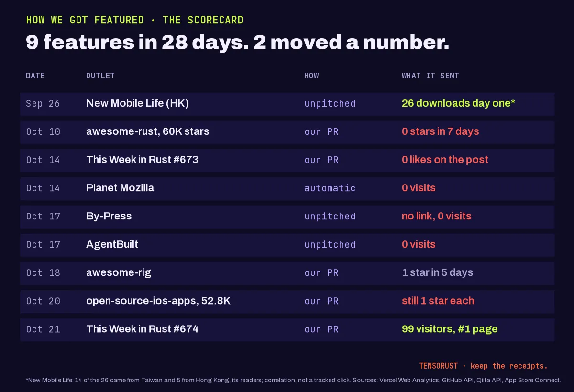Click "1 star in 5 days" result
The height and width of the screenshot is (392, 574).
pos(437,272)
